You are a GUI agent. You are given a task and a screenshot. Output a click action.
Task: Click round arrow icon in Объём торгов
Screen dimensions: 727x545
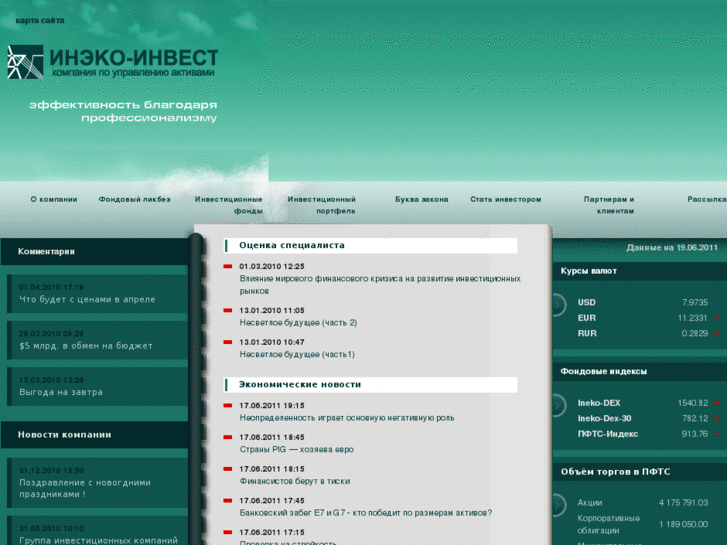pyautogui.click(x=558, y=505)
